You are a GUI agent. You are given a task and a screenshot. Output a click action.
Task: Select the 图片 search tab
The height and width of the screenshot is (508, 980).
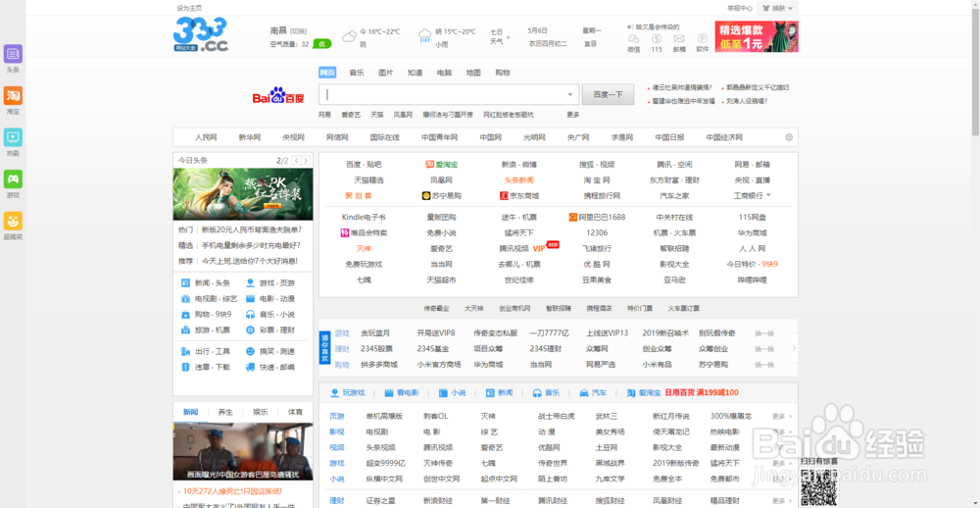(x=385, y=73)
